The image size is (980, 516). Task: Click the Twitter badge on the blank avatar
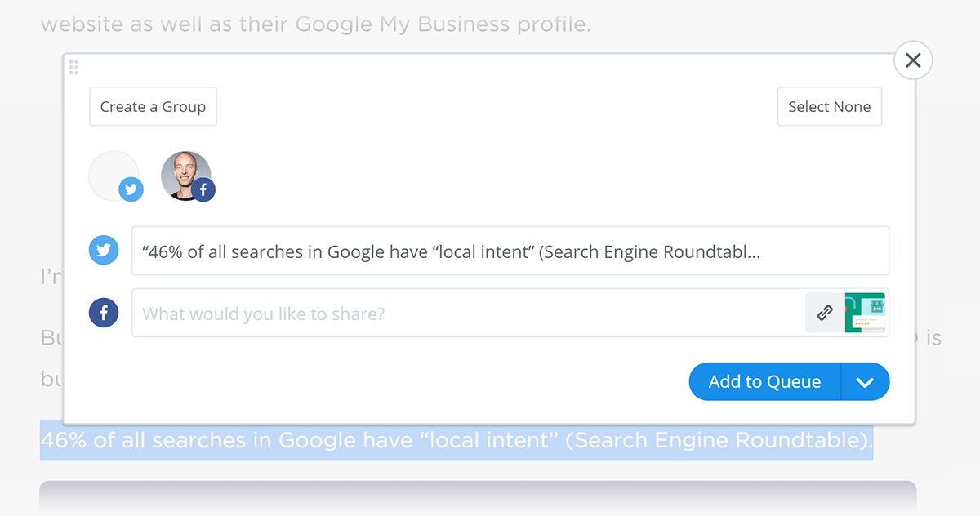131,189
